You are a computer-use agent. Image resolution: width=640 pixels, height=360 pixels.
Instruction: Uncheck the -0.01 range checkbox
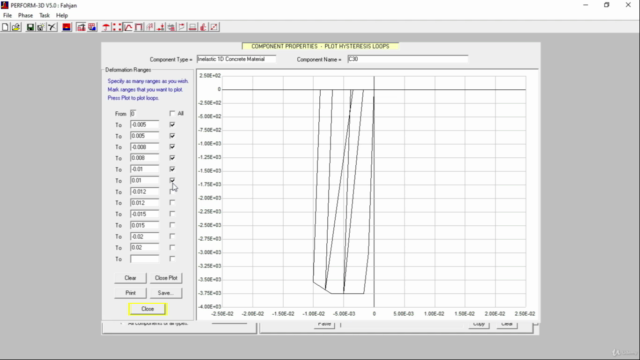[172, 169]
